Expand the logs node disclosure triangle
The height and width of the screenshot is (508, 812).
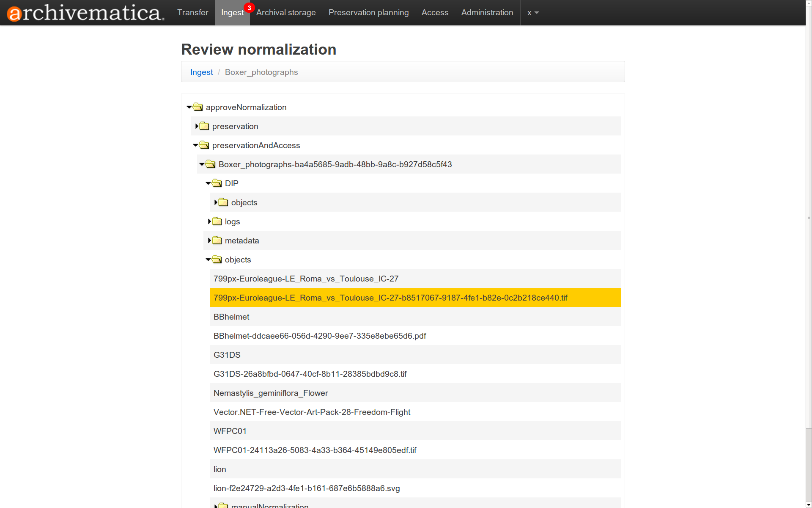(x=209, y=221)
